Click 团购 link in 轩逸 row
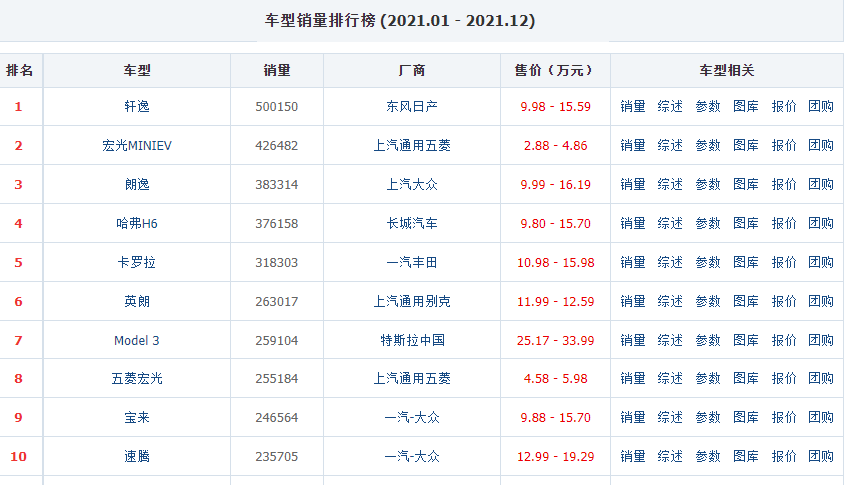 [x=821, y=107]
